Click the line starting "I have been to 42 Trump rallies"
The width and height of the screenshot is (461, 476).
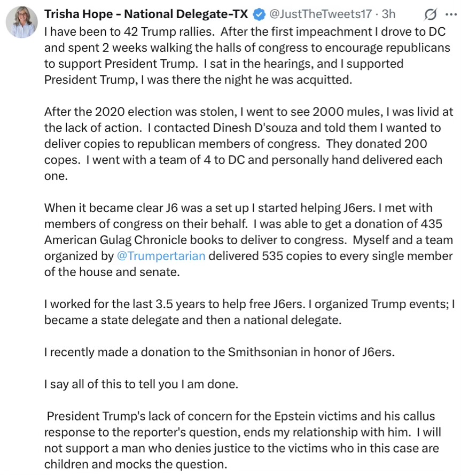pos(245,32)
